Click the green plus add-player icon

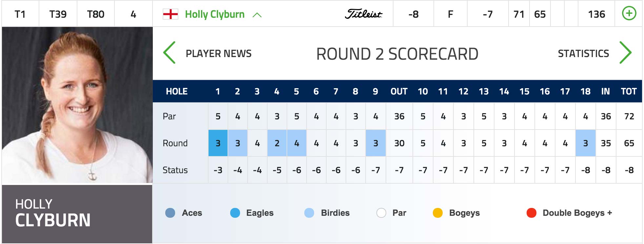click(629, 14)
